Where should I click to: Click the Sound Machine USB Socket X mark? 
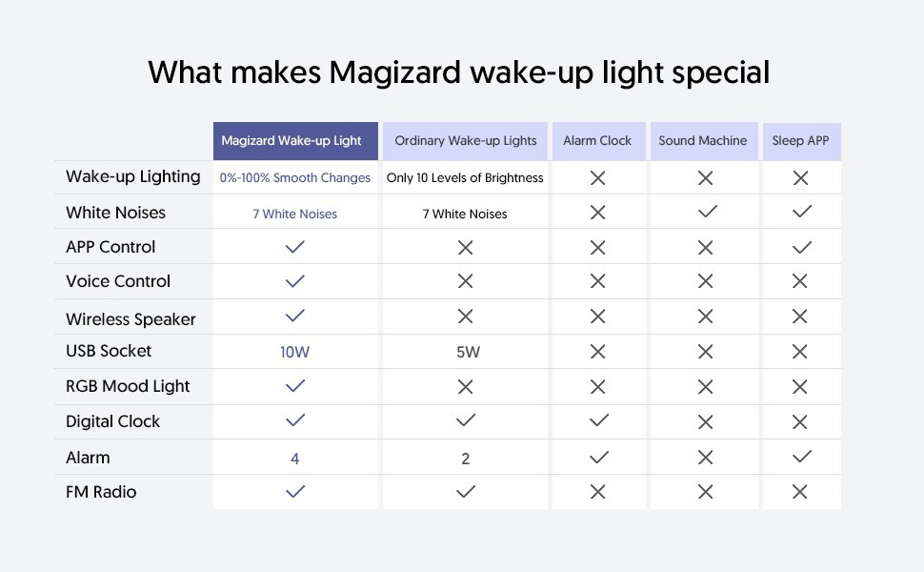tap(705, 352)
